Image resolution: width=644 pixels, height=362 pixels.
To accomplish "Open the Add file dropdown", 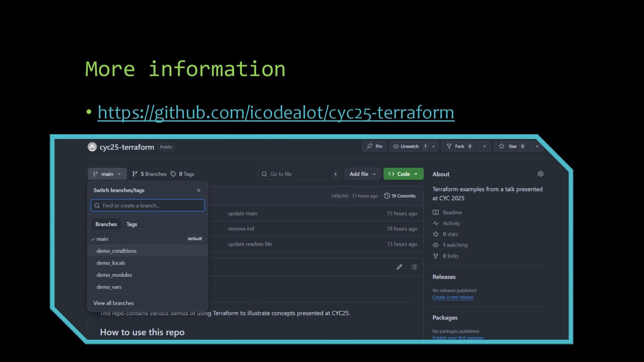I will tap(362, 174).
